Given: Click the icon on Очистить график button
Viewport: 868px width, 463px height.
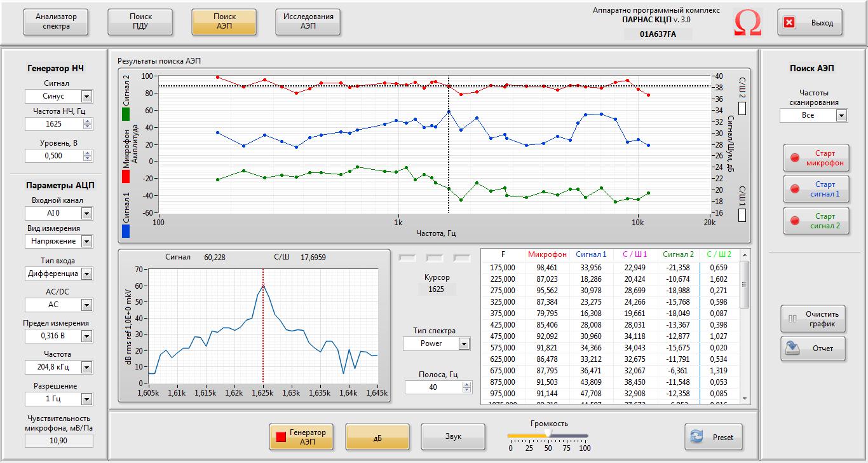Looking at the screenshot, I should coord(792,319).
